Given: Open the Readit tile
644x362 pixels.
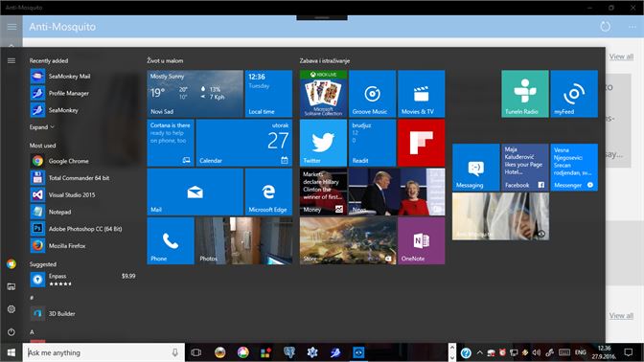Looking at the screenshot, I should tap(372, 143).
